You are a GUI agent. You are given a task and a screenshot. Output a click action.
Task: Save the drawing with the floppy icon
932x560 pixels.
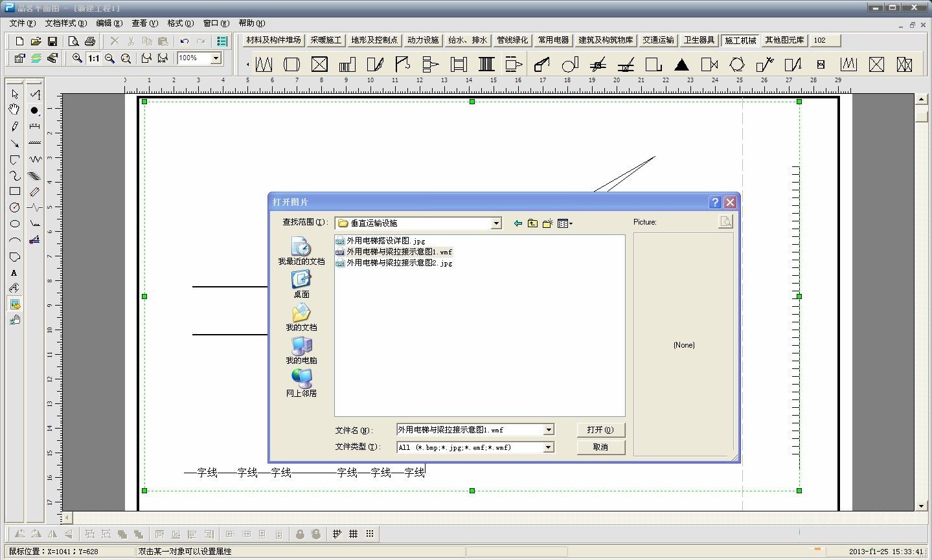pos(52,41)
